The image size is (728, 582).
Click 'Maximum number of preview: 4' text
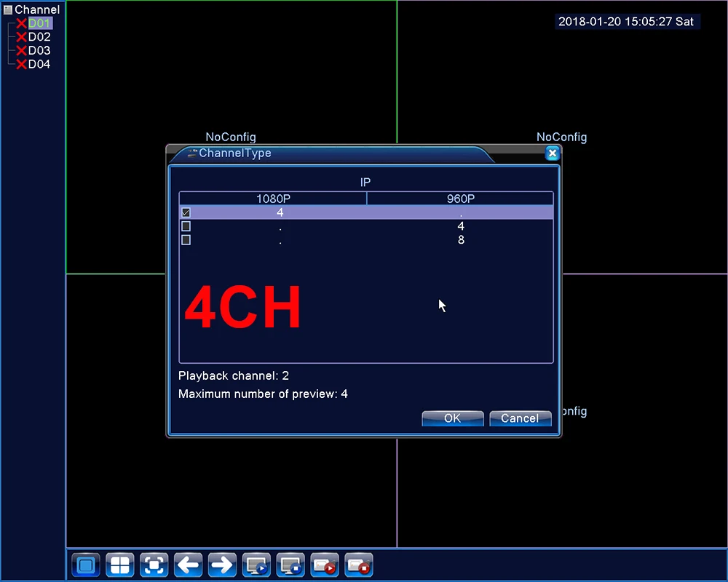click(263, 394)
